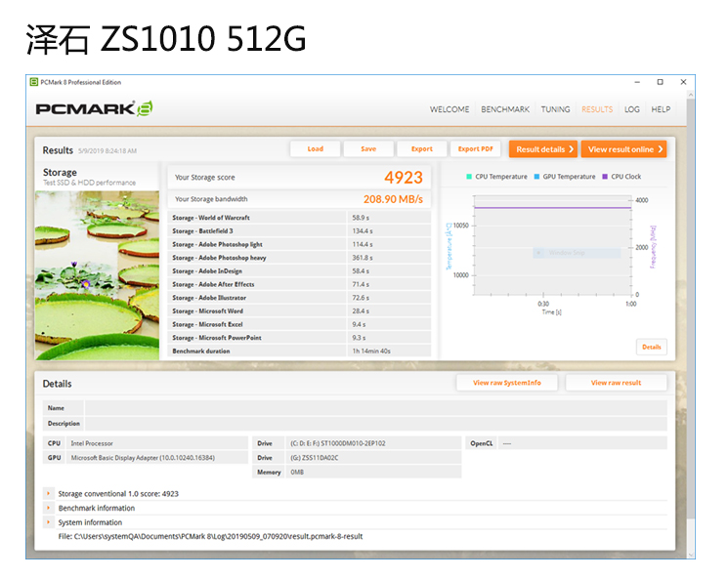The width and height of the screenshot is (728, 579).
Task: Click the Benchmark duration row
Action: [x=299, y=352]
